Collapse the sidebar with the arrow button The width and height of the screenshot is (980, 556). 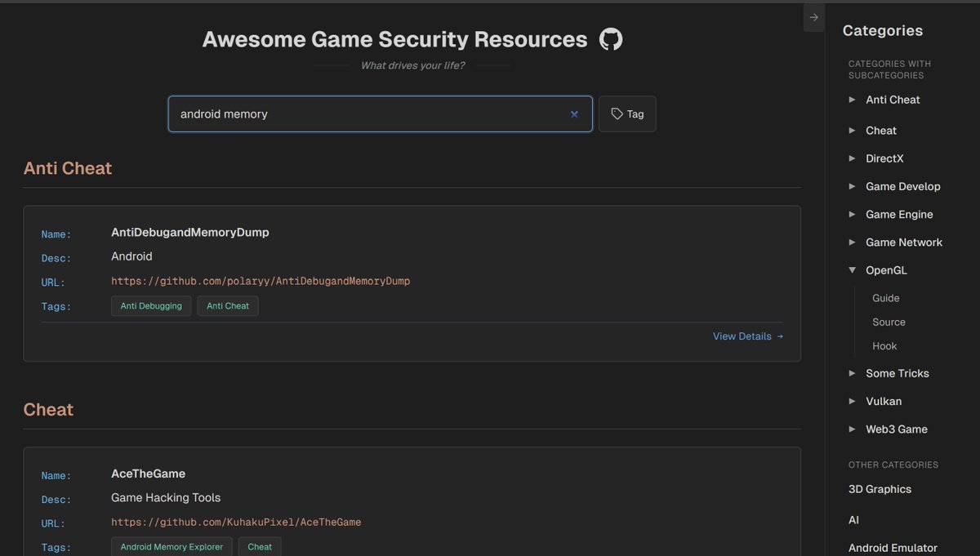[813, 17]
